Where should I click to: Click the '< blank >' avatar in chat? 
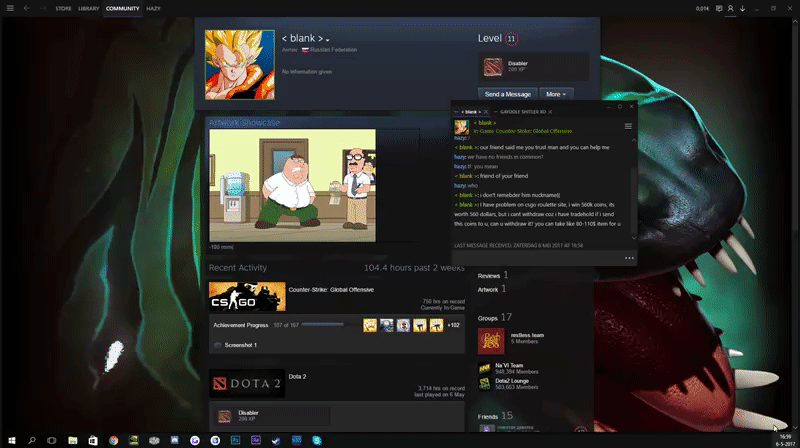coord(462,127)
